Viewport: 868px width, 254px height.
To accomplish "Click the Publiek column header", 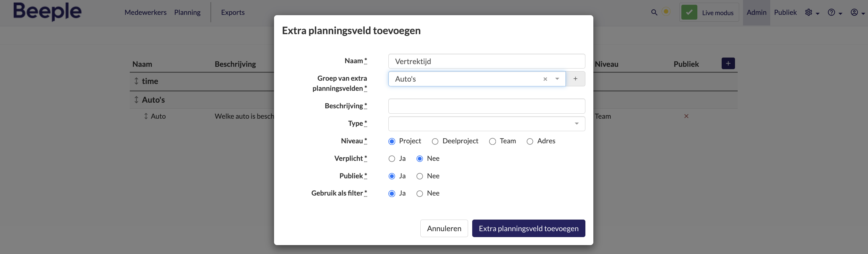I will [x=686, y=64].
